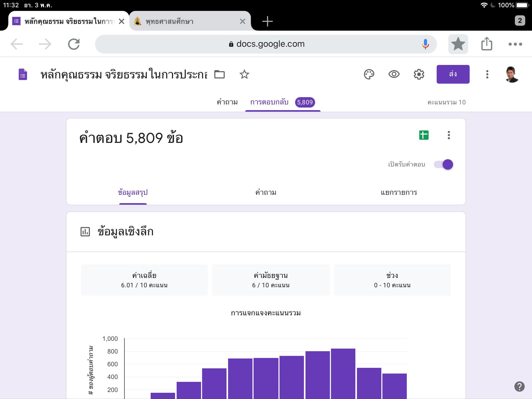Click the Google Forms home icon
This screenshot has width=532, height=399.
[x=23, y=75]
